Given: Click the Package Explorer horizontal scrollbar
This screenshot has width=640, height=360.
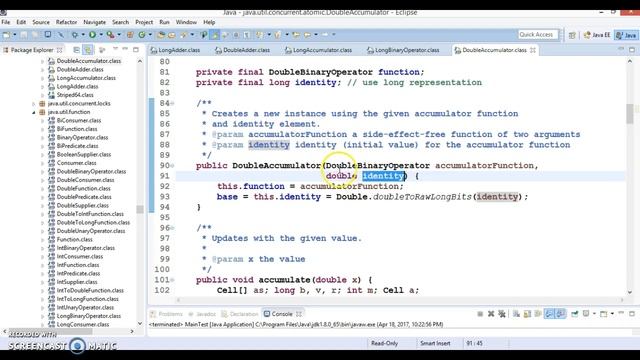Looking at the screenshot, I should pos(69,331).
